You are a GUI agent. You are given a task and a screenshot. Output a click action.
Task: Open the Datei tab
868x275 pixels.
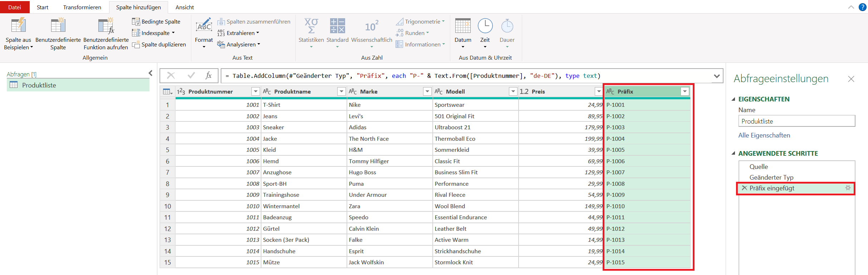pyautogui.click(x=15, y=7)
